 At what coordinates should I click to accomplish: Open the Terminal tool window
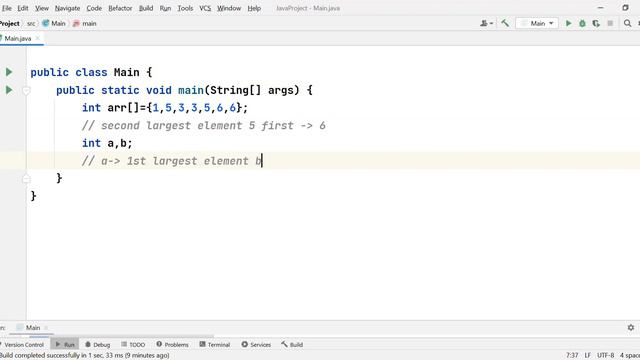[x=215, y=344]
